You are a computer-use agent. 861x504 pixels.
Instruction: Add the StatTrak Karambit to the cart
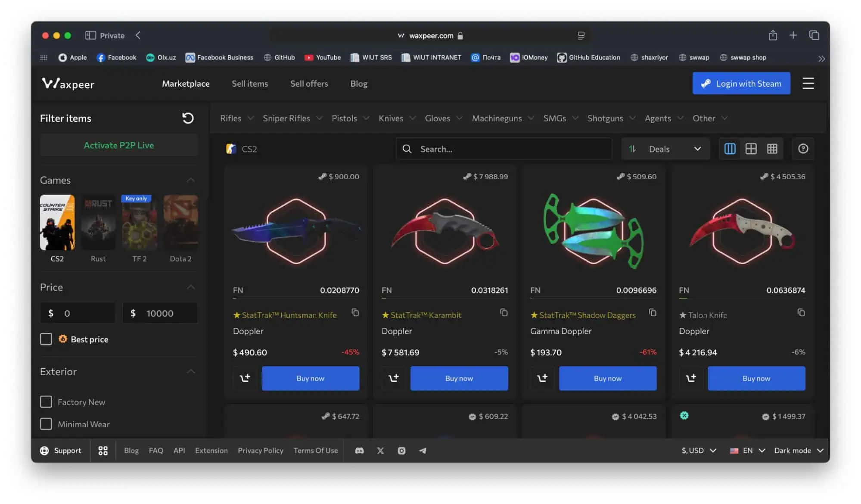pos(393,378)
